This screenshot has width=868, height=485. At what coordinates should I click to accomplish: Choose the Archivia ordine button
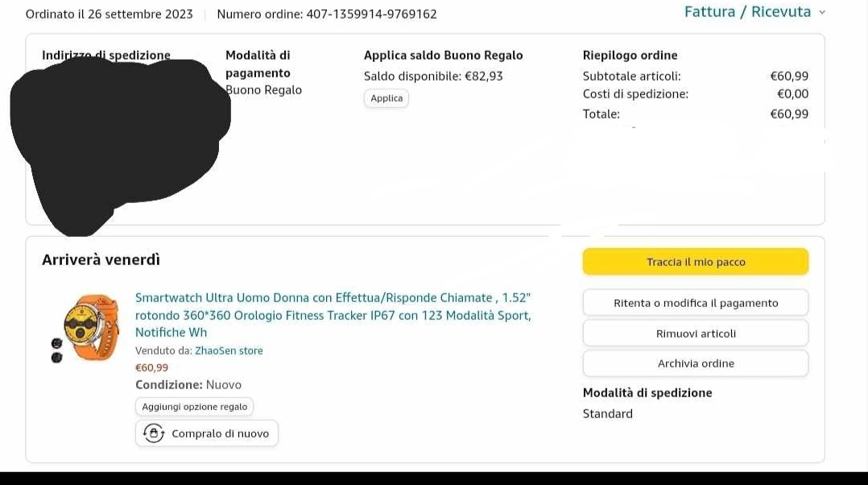(x=696, y=363)
